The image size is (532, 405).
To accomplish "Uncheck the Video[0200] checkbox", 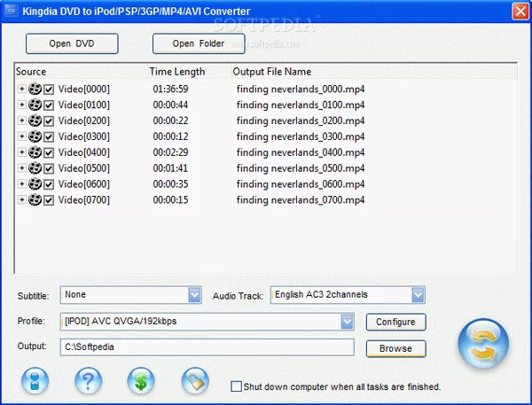I will coord(49,121).
